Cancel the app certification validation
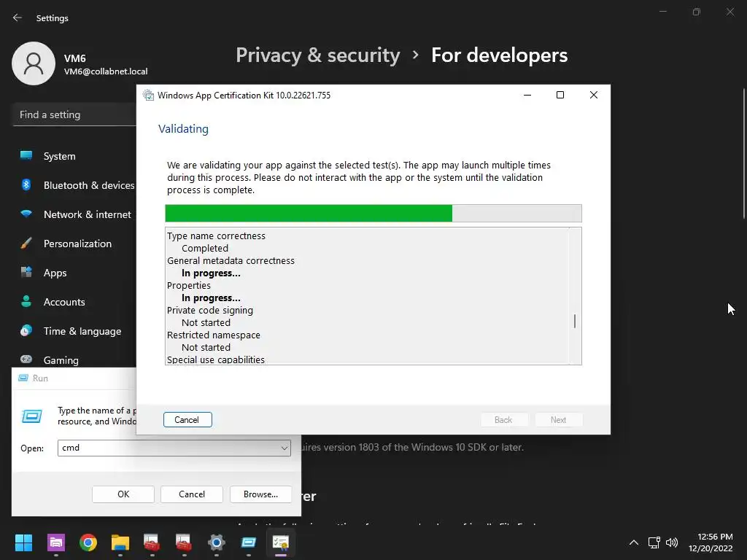The height and width of the screenshot is (560, 747). [187, 419]
